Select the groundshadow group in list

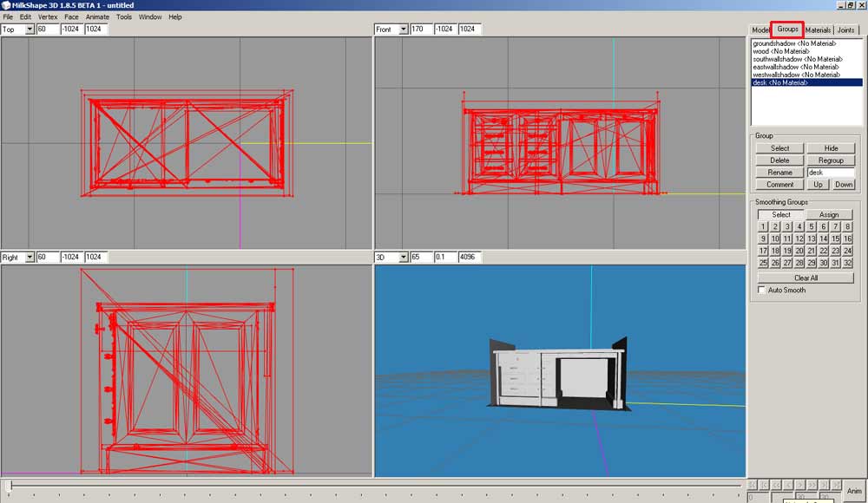pyautogui.click(x=793, y=43)
